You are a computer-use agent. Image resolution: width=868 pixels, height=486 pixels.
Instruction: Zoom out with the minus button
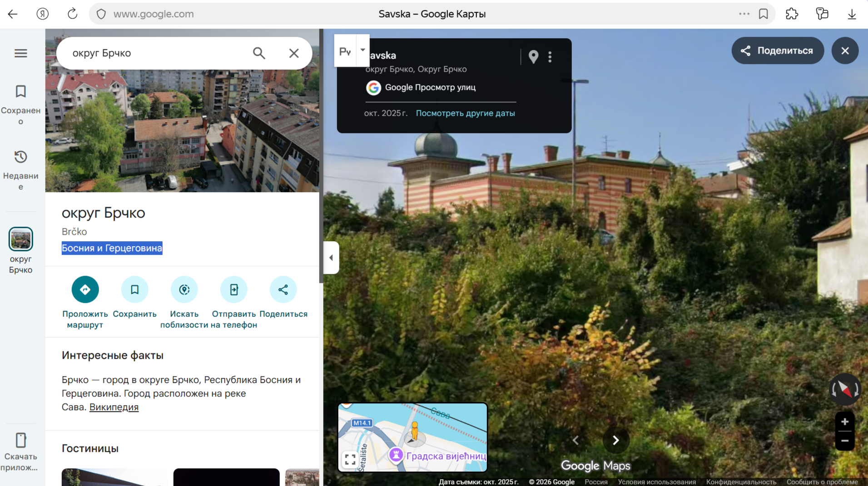click(x=844, y=441)
